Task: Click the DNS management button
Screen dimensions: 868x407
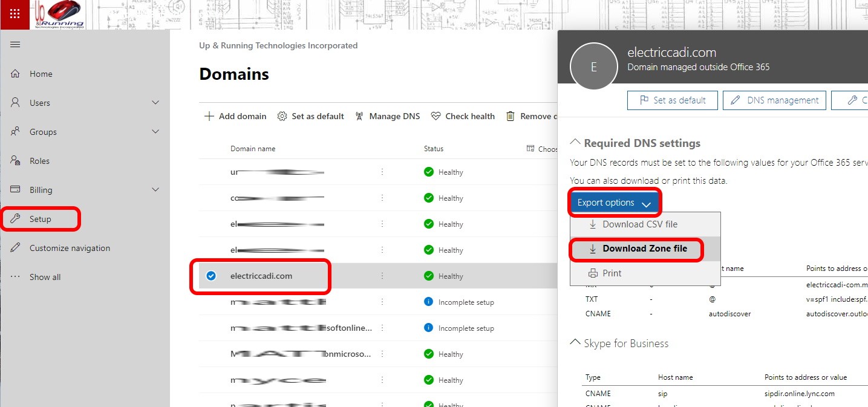Action: pyautogui.click(x=774, y=100)
